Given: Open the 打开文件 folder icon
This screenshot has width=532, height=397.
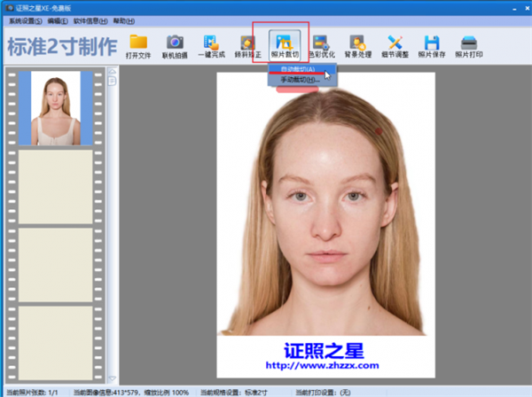Looking at the screenshot, I should [138, 46].
